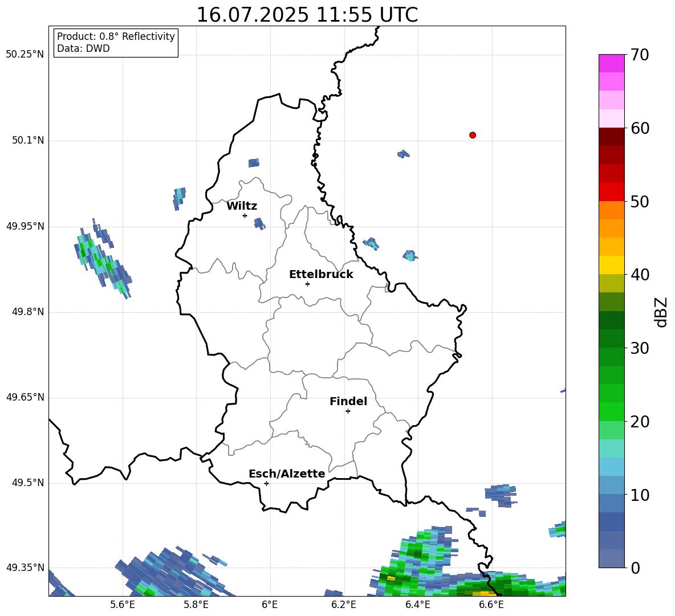Pick the bright red swatch just above 50 dBZ
The image size is (675, 616).
coord(611,192)
